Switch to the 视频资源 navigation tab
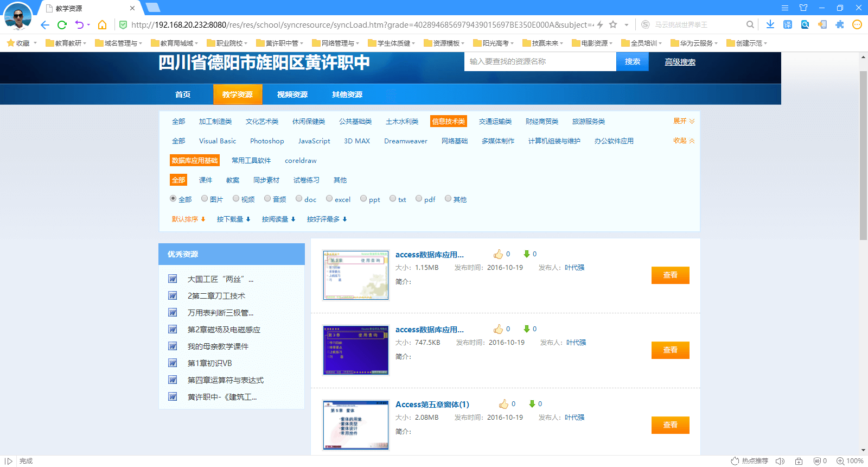The image size is (868, 467). click(292, 94)
